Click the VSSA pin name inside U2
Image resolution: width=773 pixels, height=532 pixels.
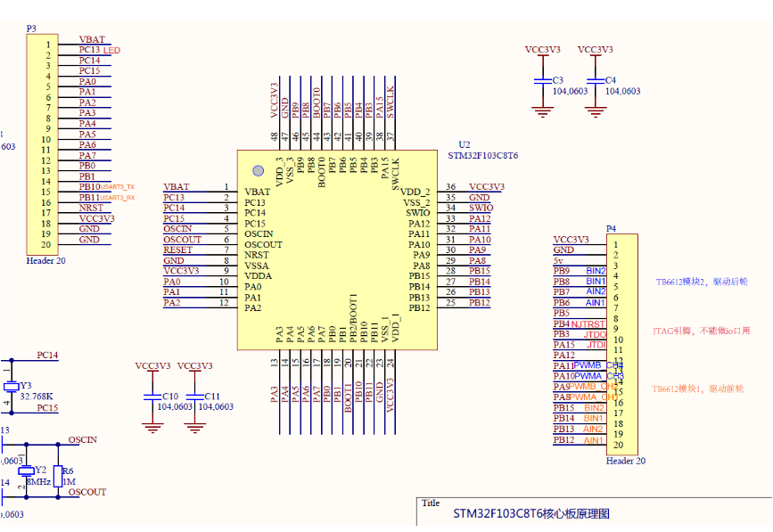point(257,266)
